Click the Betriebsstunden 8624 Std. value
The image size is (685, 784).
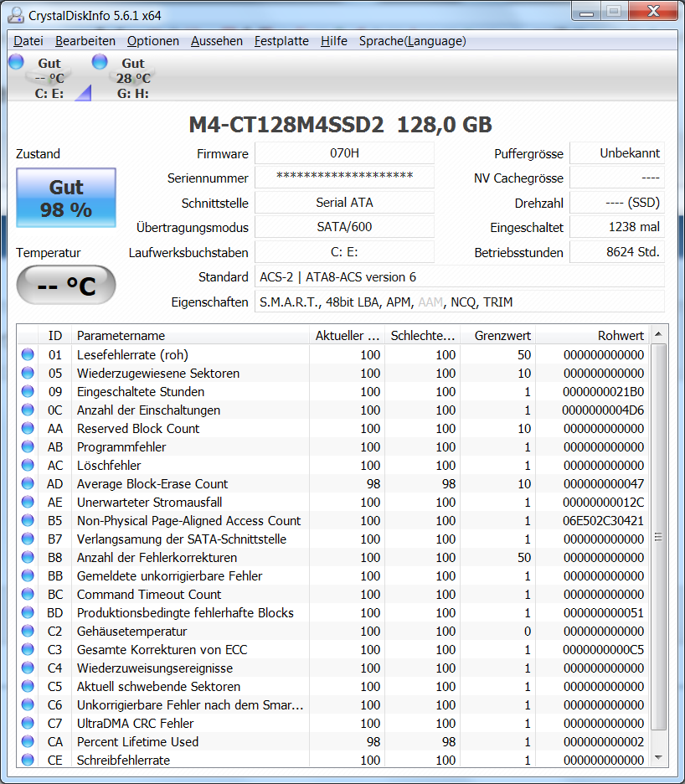(x=617, y=252)
